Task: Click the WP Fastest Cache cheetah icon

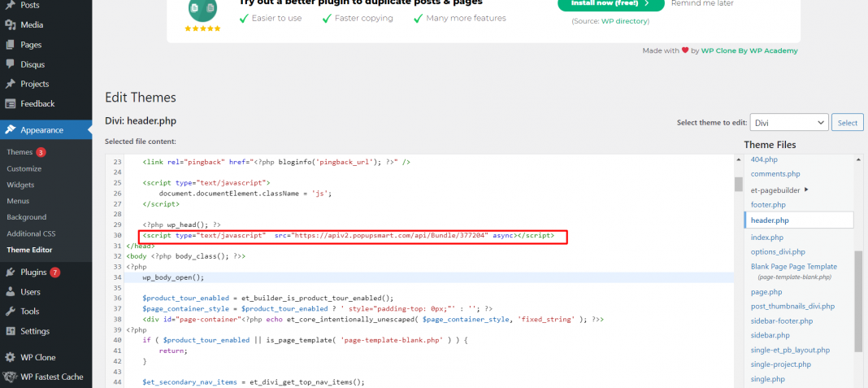Action: [10, 377]
